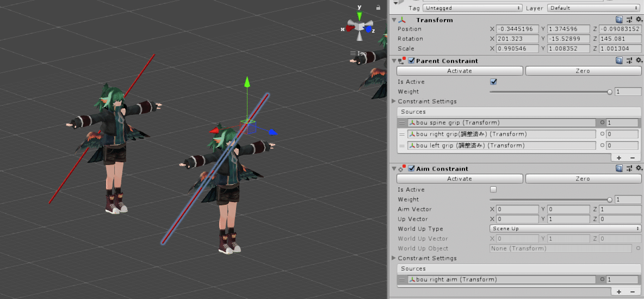The height and width of the screenshot is (299, 644).
Task: Open the Layer dropdown showing Default
Action: point(595,8)
